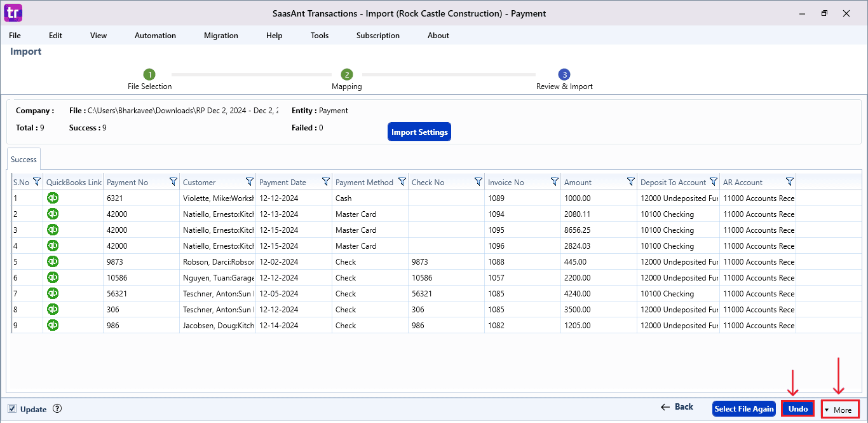868x423 pixels.
Task: Click the Deposit To Account filter icon
Action: pos(713,181)
